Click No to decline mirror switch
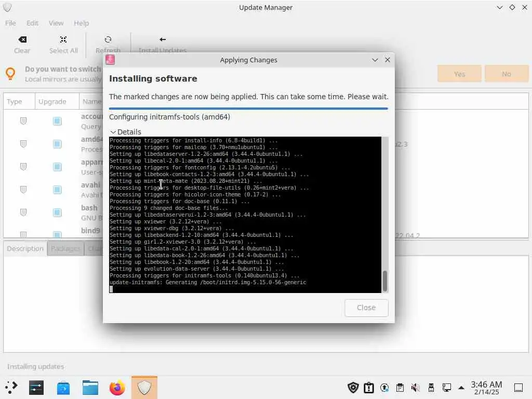 click(x=506, y=74)
